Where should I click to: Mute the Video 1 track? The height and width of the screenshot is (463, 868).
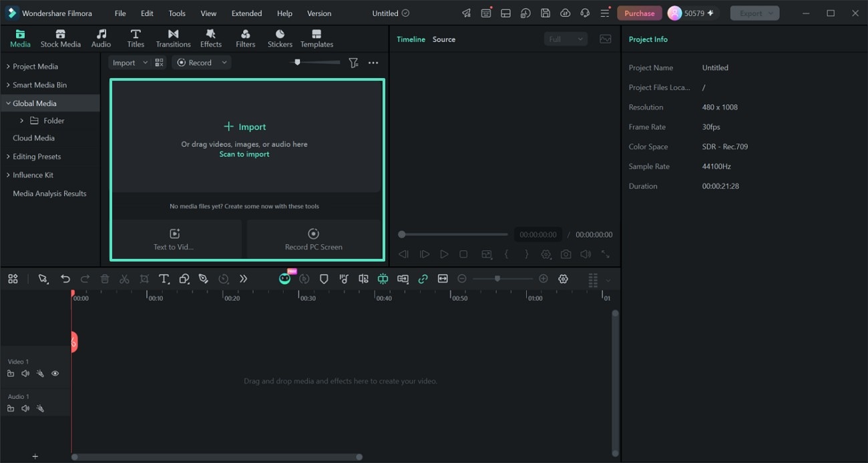pos(25,374)
